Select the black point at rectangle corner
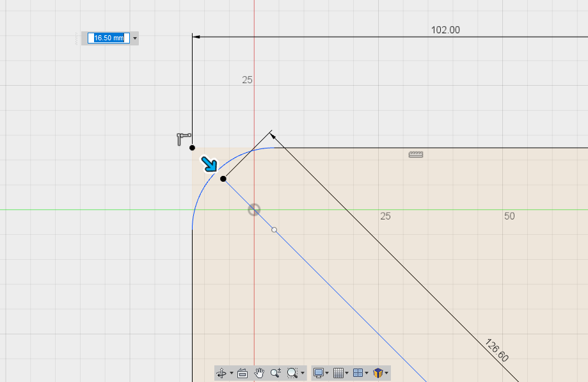 [192, 148]
